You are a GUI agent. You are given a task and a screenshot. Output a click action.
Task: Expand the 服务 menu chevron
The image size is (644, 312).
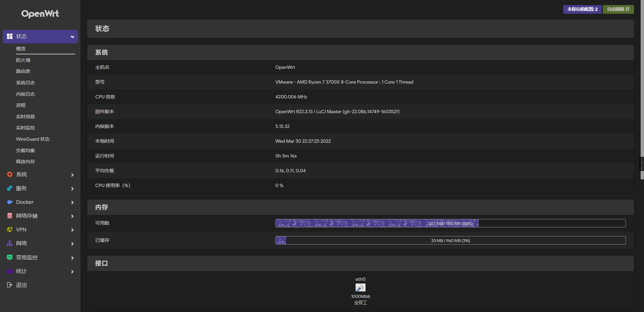tap(72, 188)
